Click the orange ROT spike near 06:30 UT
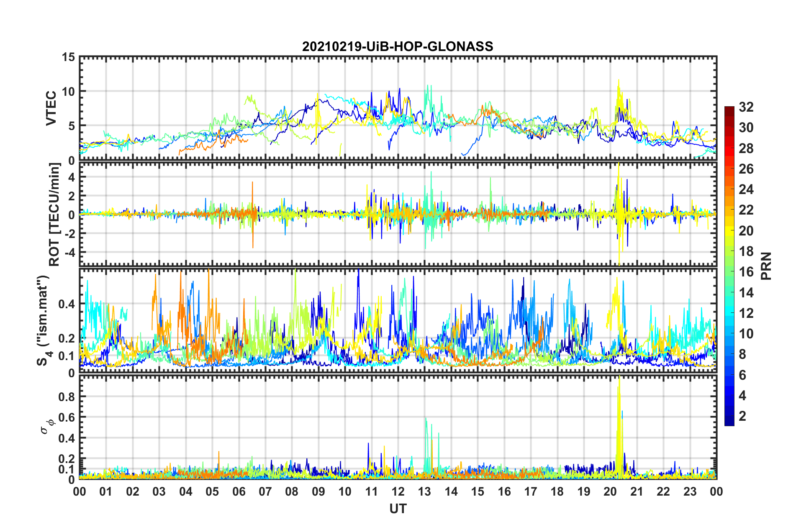 pos(252,215)
